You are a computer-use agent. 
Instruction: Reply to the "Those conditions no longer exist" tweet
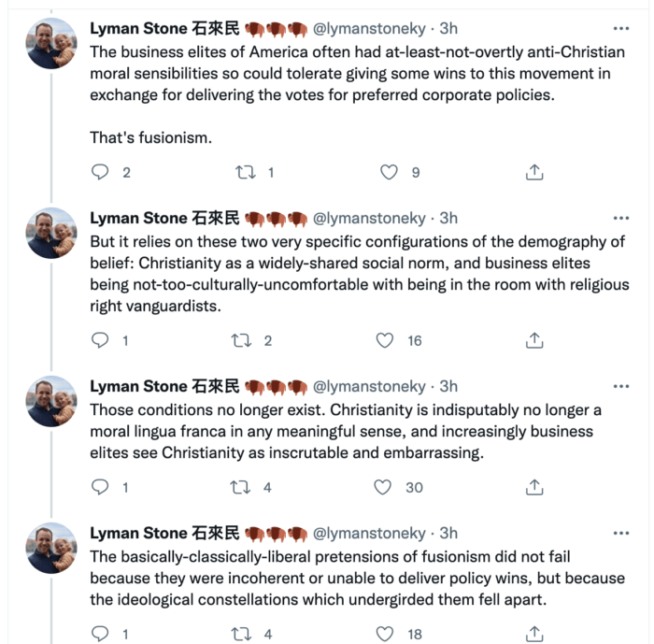100,487
